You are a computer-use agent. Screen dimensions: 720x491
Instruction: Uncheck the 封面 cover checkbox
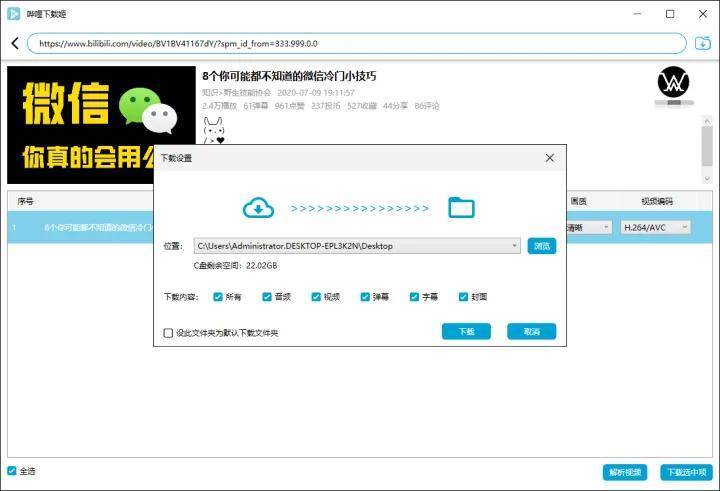click(x=463, y=297)
